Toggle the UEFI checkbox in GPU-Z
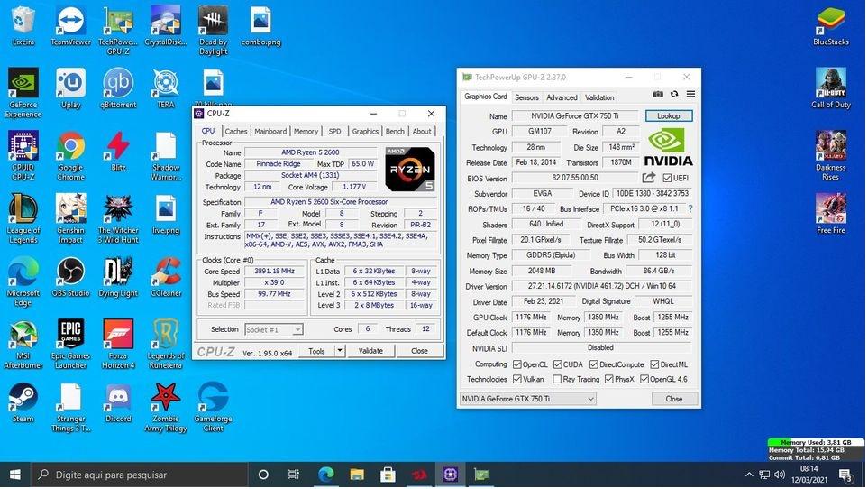Viewport: 868px width, 489px height. pos(667,178)
